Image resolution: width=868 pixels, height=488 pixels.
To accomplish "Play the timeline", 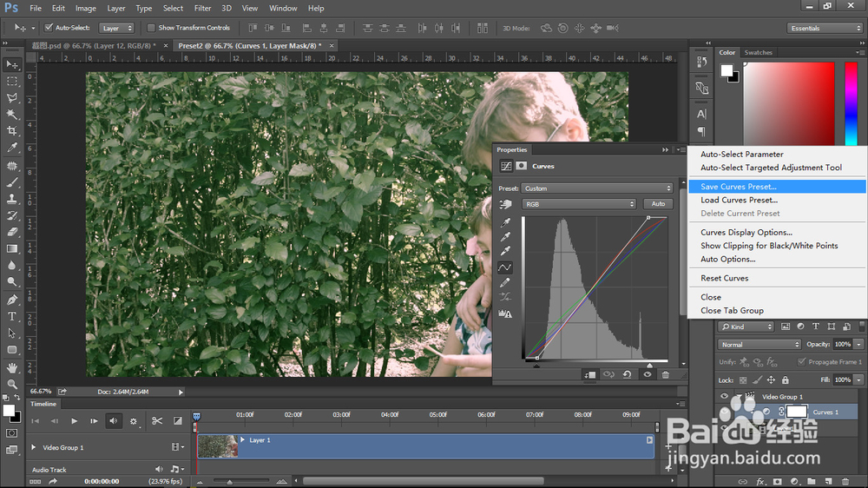I will point(74,421).
